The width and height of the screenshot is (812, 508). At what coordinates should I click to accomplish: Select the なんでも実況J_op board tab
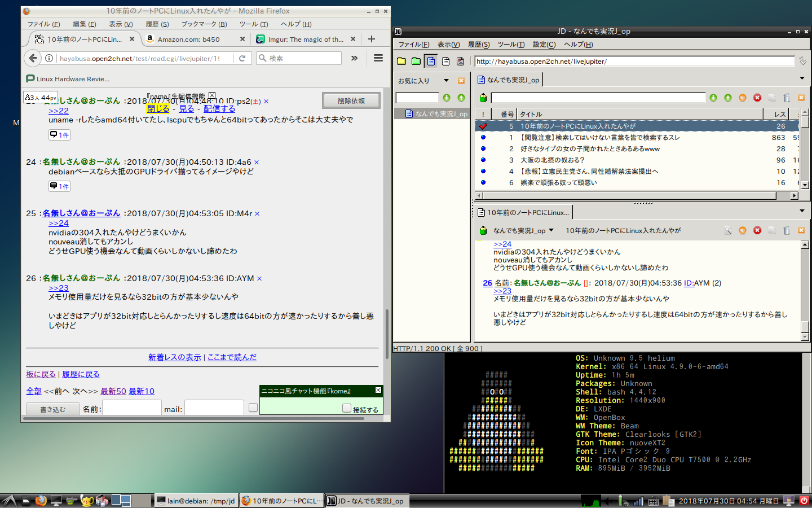click(x=508, y=80)
